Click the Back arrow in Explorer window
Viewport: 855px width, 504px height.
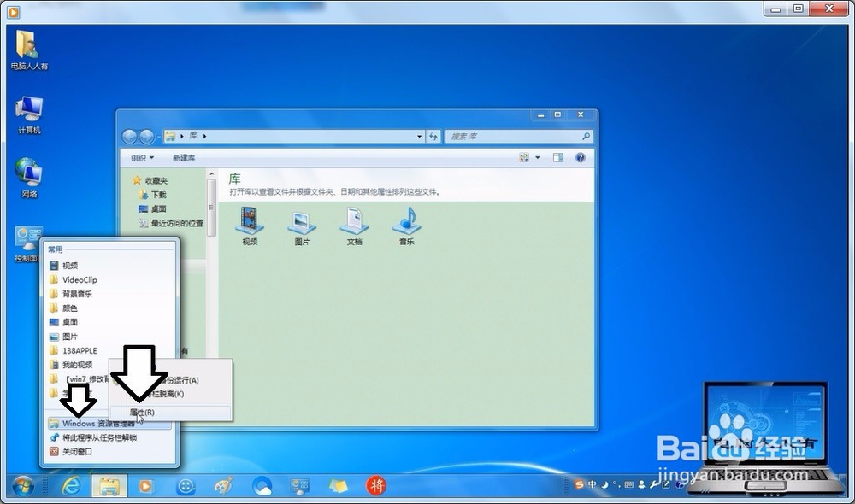point(130,136)
